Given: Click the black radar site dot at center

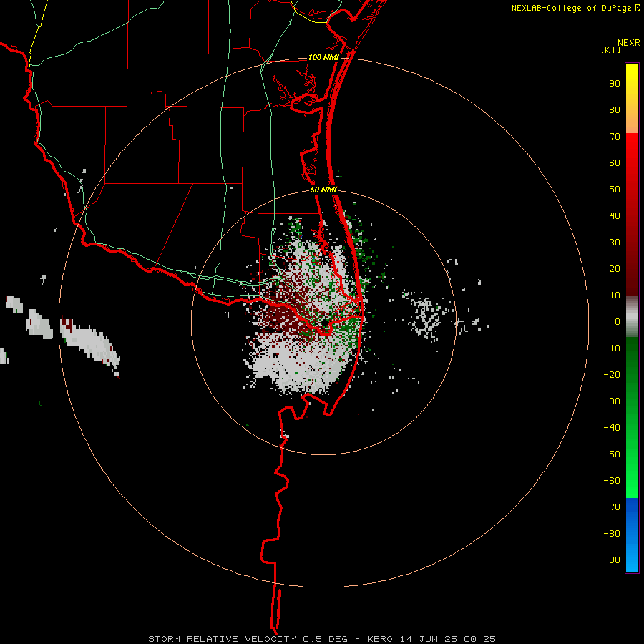Looking at the screenshot, I should [x=324, y=323].
